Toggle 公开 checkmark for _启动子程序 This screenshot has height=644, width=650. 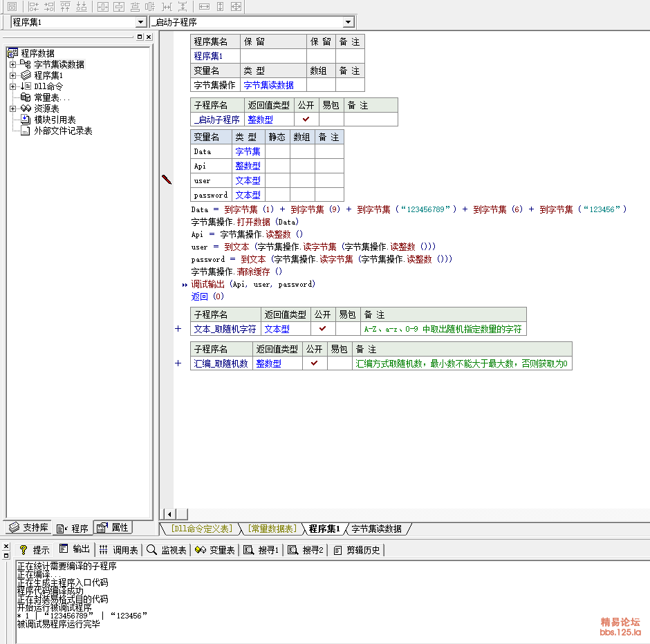[306, 120]
